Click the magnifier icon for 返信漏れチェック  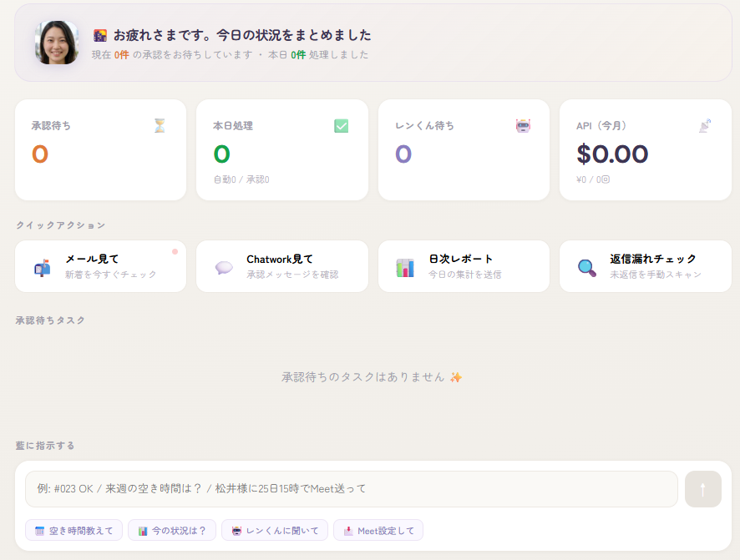(x=587, y=268)
